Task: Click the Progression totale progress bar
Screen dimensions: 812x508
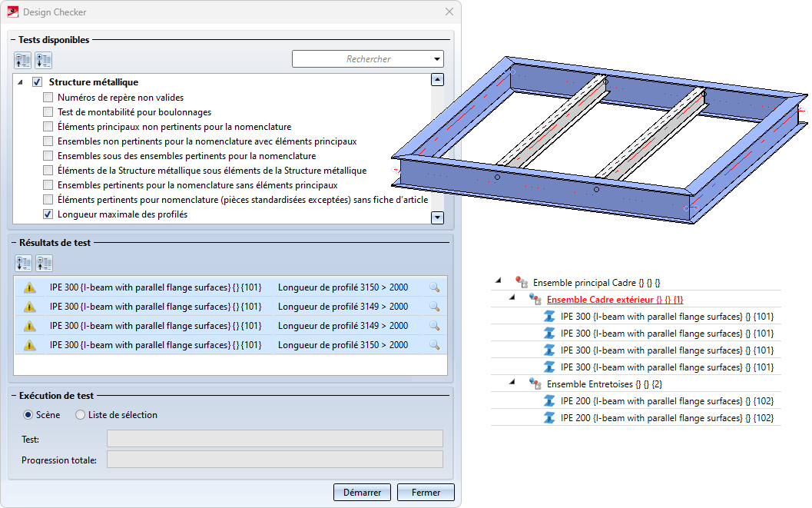Action: [x=275, y=460]
